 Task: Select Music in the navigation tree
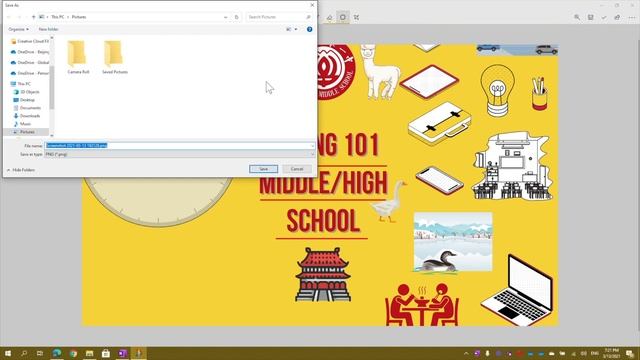[x=22, y=124]
